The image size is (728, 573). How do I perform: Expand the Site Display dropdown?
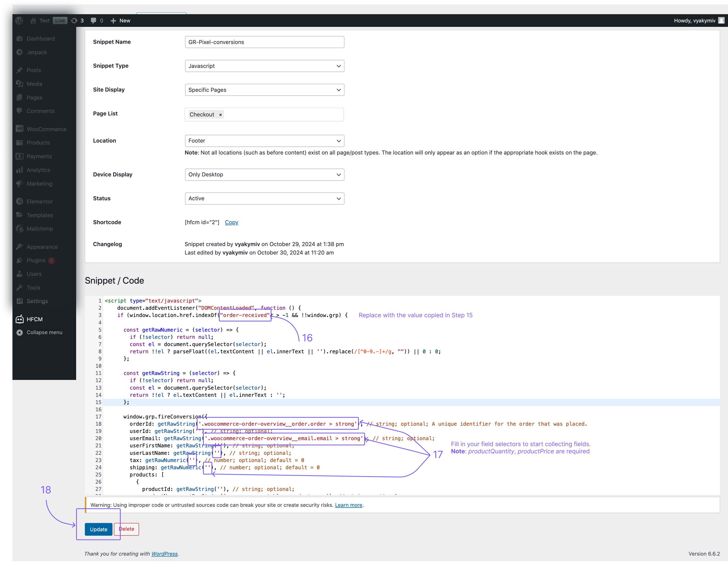coord(264,90)
